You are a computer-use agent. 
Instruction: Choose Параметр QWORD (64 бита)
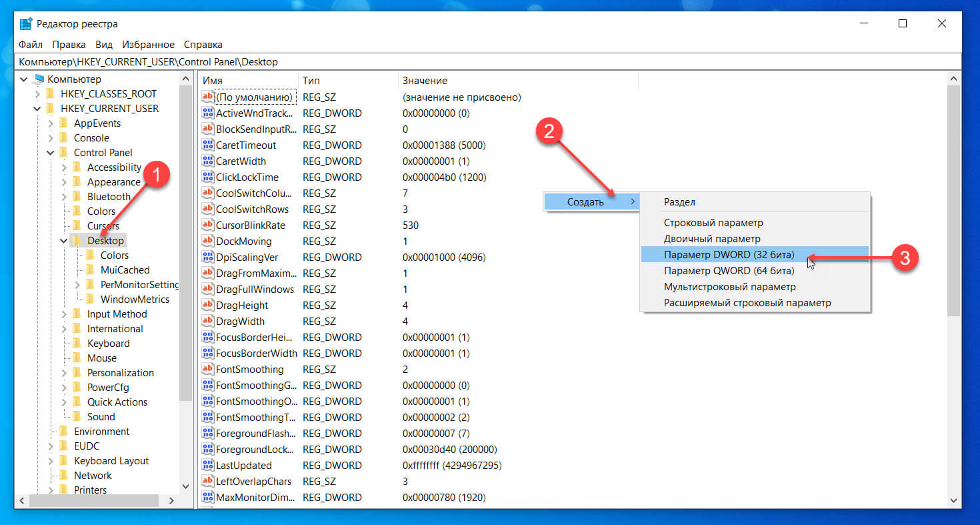[x=755, y=271]
